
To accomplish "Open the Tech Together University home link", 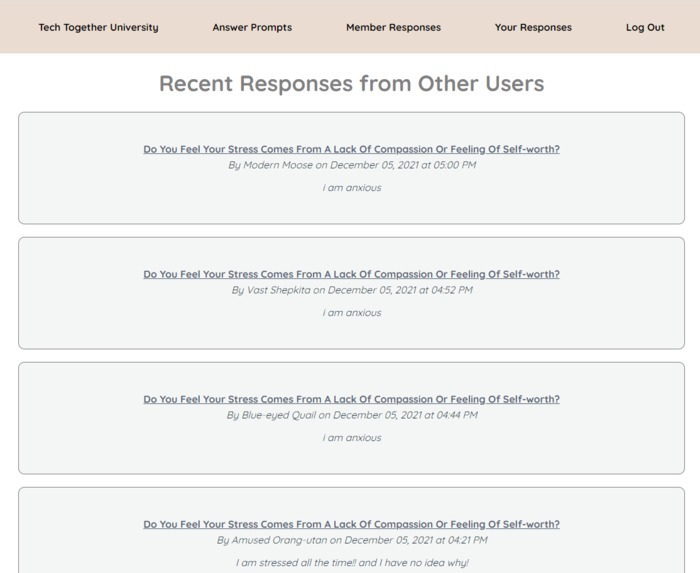I will coord(98,28).
